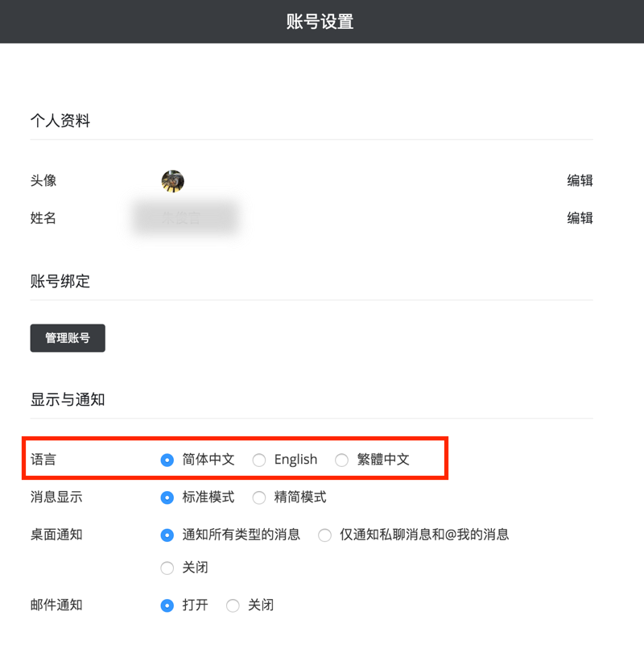
Task: Turn email notification 打开
Action: pos(167,605)
